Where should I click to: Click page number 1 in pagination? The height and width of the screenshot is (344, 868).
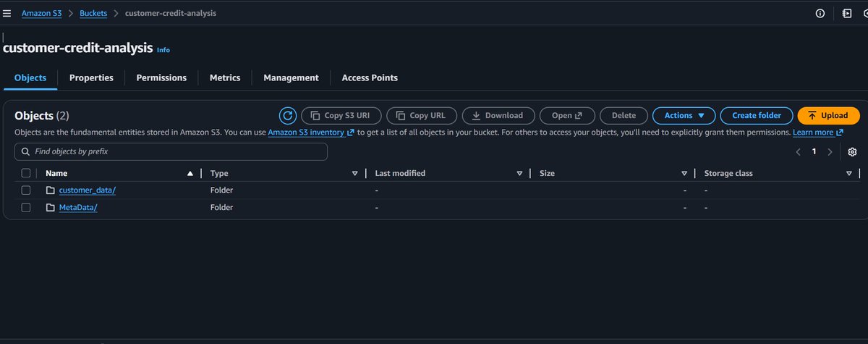pyautogui.click(x=814, y=152)
